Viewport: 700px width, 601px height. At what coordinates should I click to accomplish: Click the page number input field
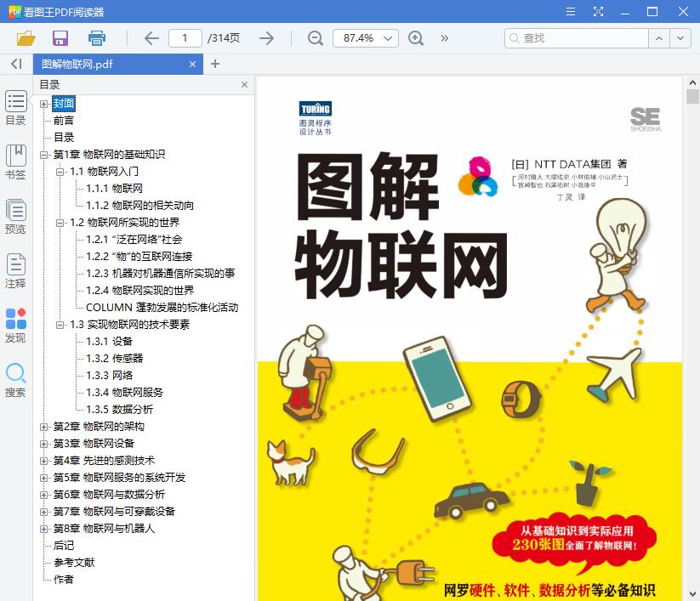click(x=185, y=38)
